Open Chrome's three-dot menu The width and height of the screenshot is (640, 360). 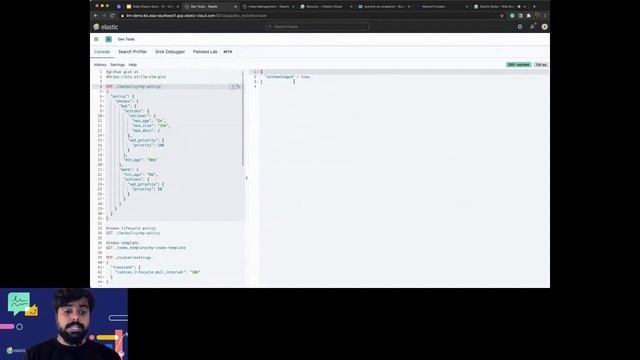[545, 16]
